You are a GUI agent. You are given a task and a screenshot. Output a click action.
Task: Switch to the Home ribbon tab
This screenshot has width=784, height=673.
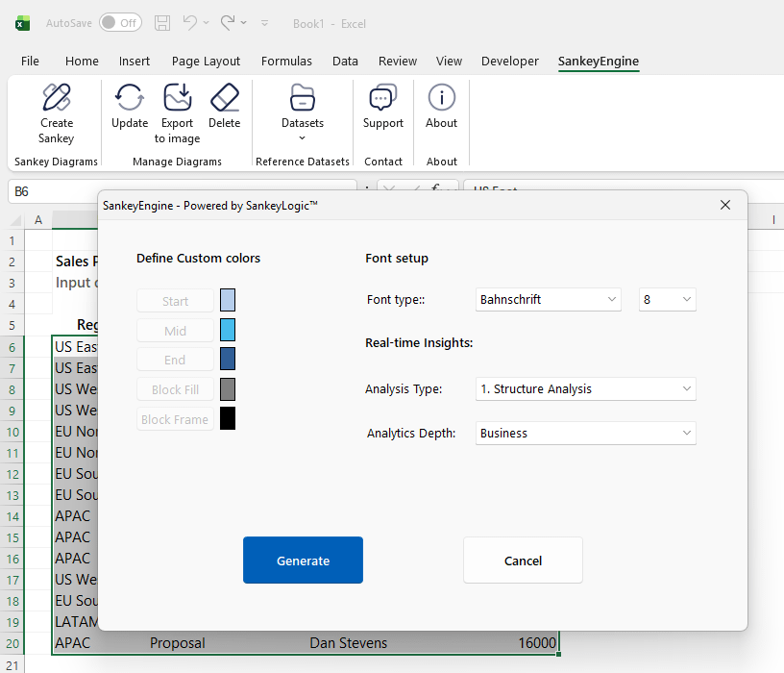pyautogui.click(x=82, y=61)
